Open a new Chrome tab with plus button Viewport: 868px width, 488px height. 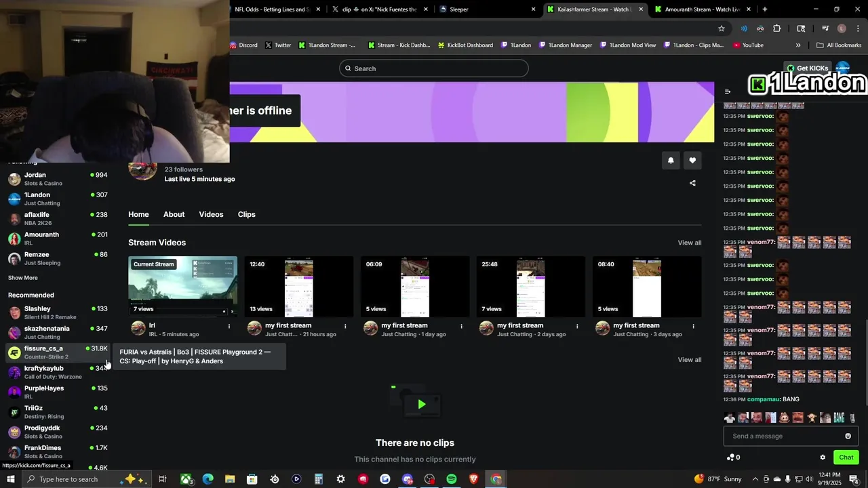click(765, 9)
